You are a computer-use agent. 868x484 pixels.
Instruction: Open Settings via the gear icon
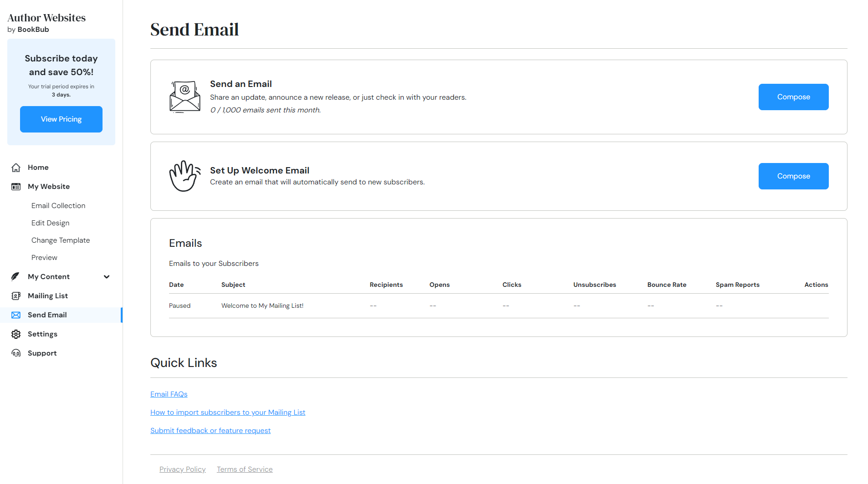[x=16, y=334]
